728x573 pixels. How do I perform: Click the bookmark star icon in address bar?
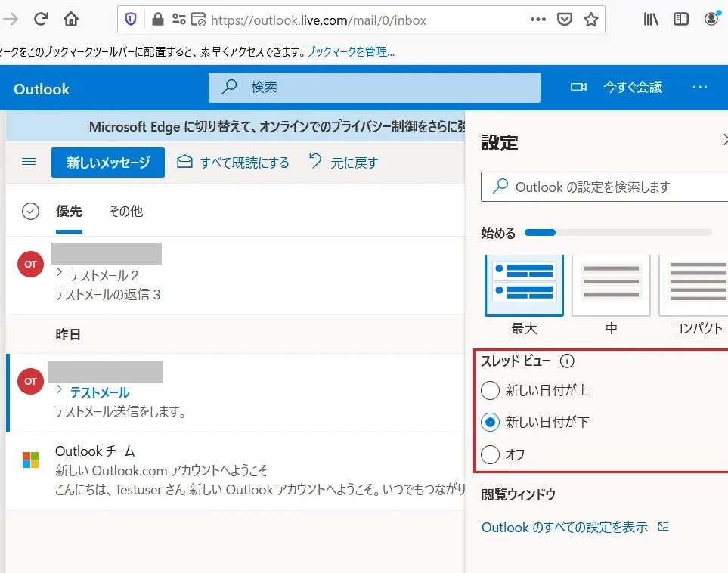tap(591, 20)
